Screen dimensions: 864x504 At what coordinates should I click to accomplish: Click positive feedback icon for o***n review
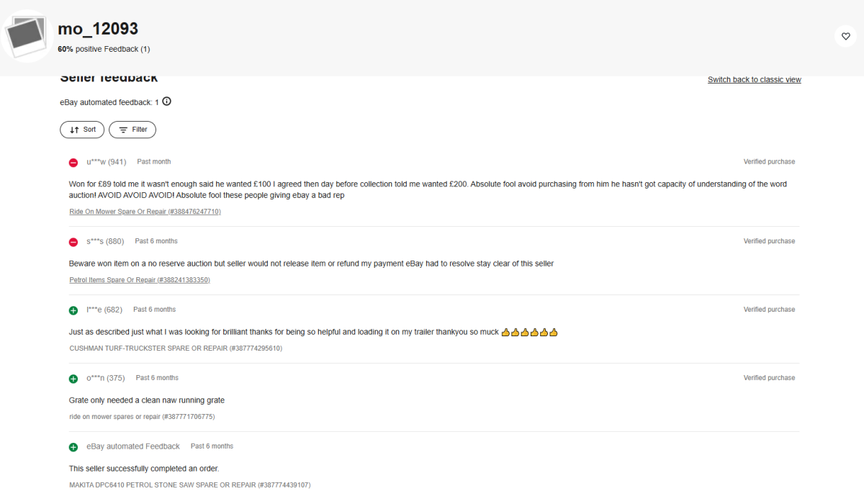click(73, 379)
